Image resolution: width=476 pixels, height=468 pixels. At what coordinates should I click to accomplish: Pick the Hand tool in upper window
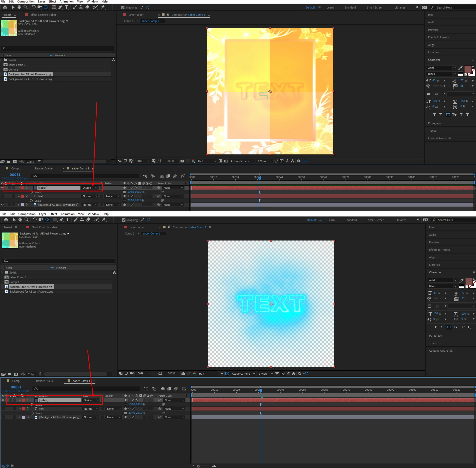point(19,7)
